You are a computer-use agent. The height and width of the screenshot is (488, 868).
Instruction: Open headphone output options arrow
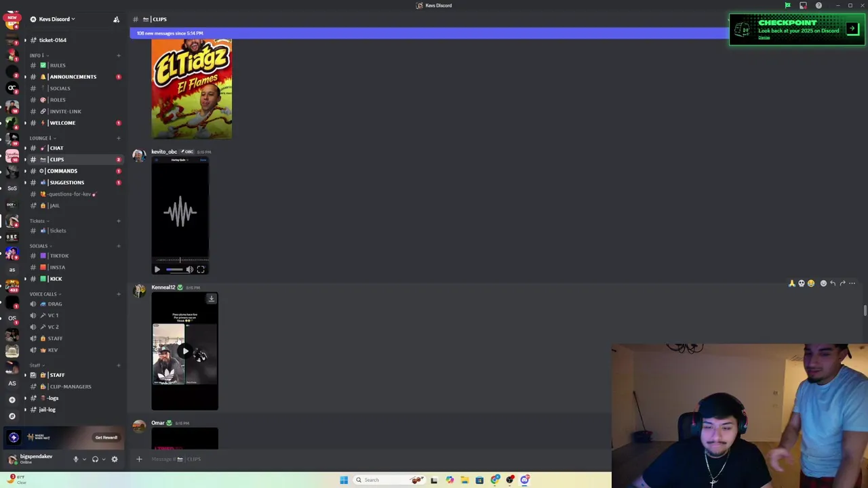(104, 460)
